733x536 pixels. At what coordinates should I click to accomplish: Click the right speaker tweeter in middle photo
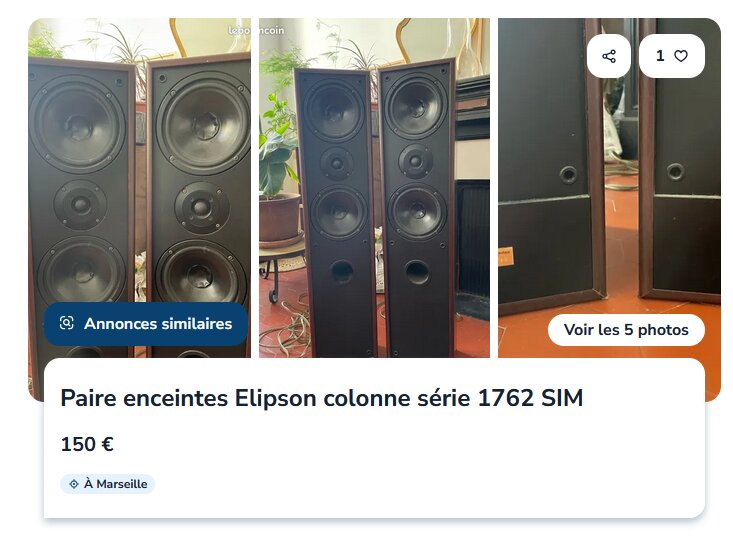point(415,161)
